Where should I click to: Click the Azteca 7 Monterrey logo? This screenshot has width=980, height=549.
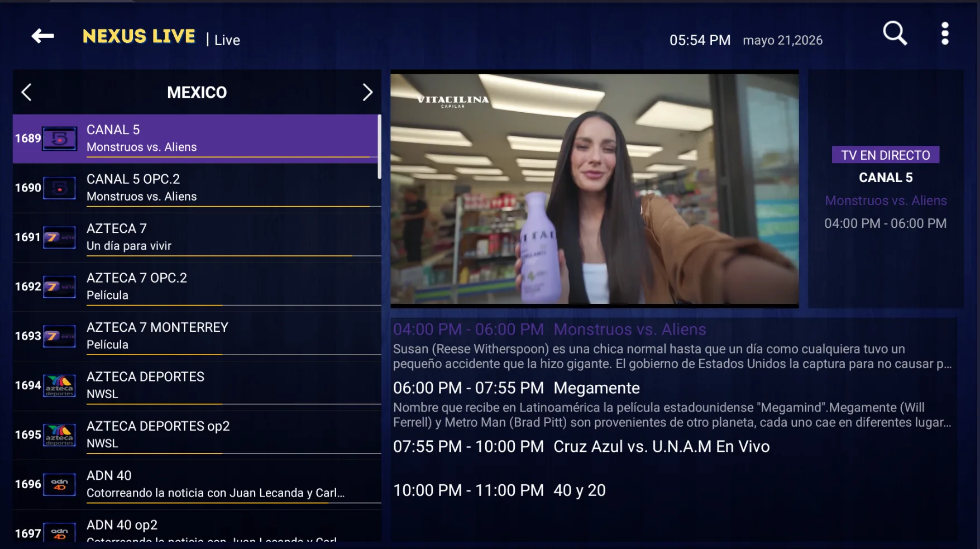tap(60, 336)
